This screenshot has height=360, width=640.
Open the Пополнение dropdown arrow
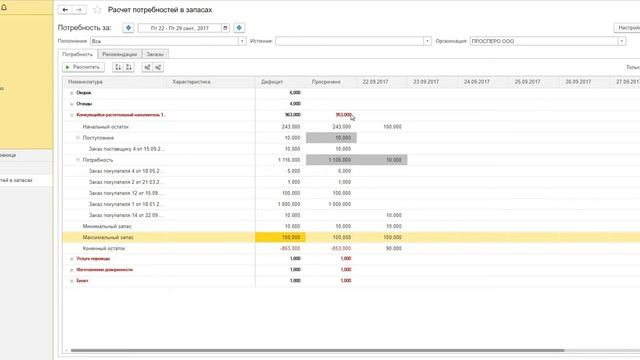tap(242, 41)
